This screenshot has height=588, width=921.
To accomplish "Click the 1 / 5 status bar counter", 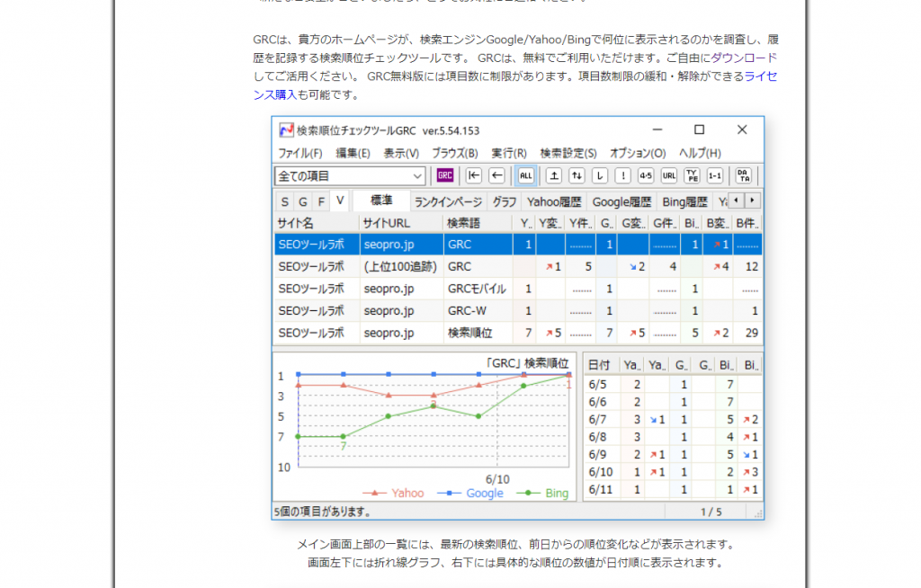I will point(711,512).
